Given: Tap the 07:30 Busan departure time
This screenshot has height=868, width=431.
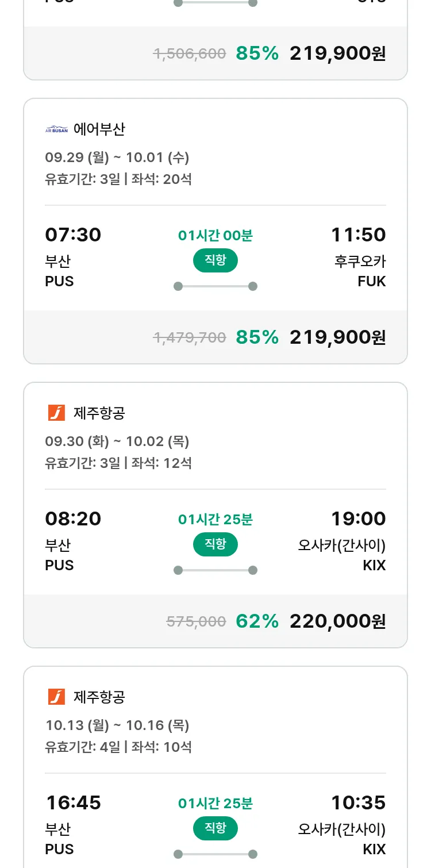Looking at the screenshot, I should (x=73, y=235).
